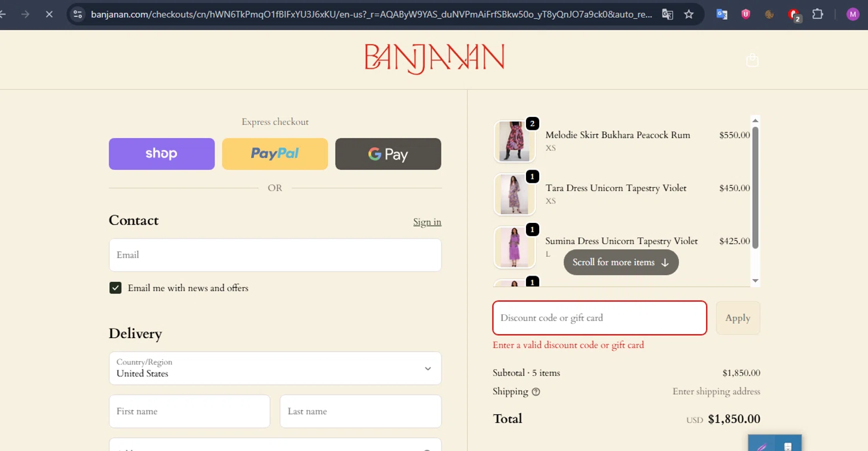The width and height of the screenshot is (868, 451).
Task: Focus the First name field
Action: 189,411
